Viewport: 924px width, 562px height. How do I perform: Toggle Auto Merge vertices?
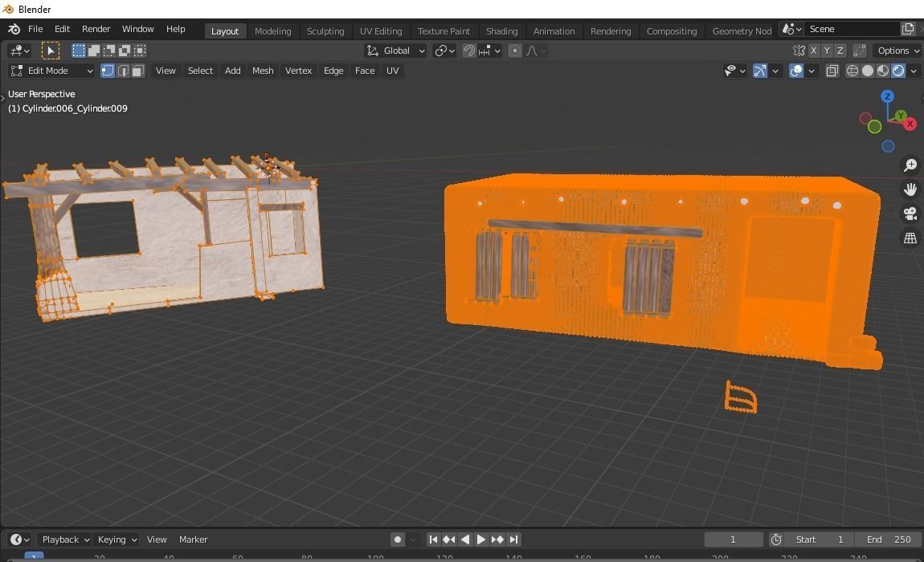point(860,51)
